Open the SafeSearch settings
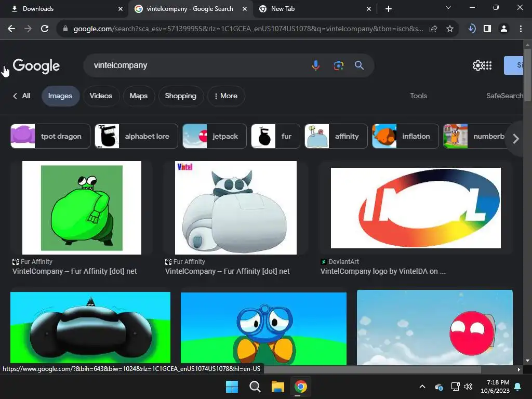 point(504,96)
